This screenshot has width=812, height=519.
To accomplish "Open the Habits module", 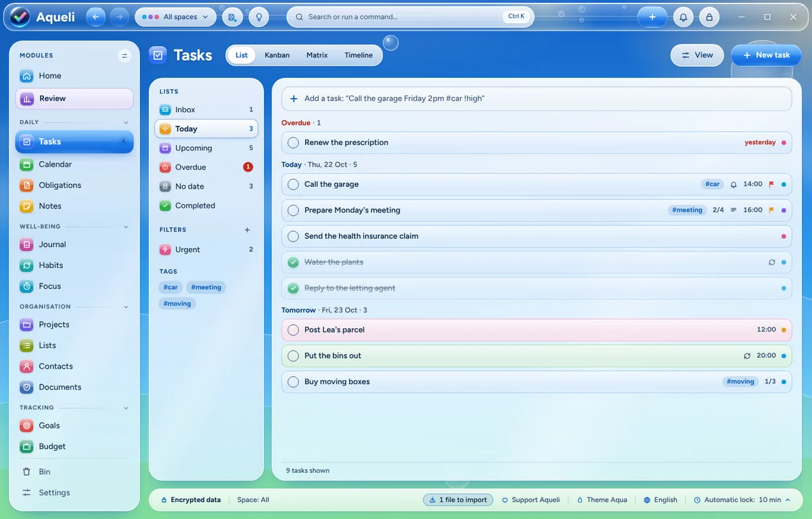I will tap(74, 266).
